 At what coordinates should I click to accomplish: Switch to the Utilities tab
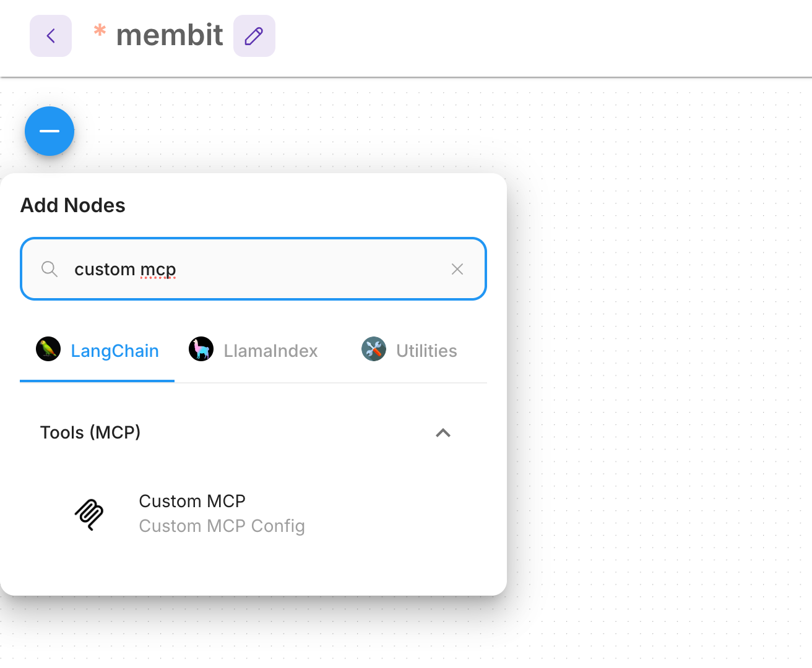[x=426, y=350]
